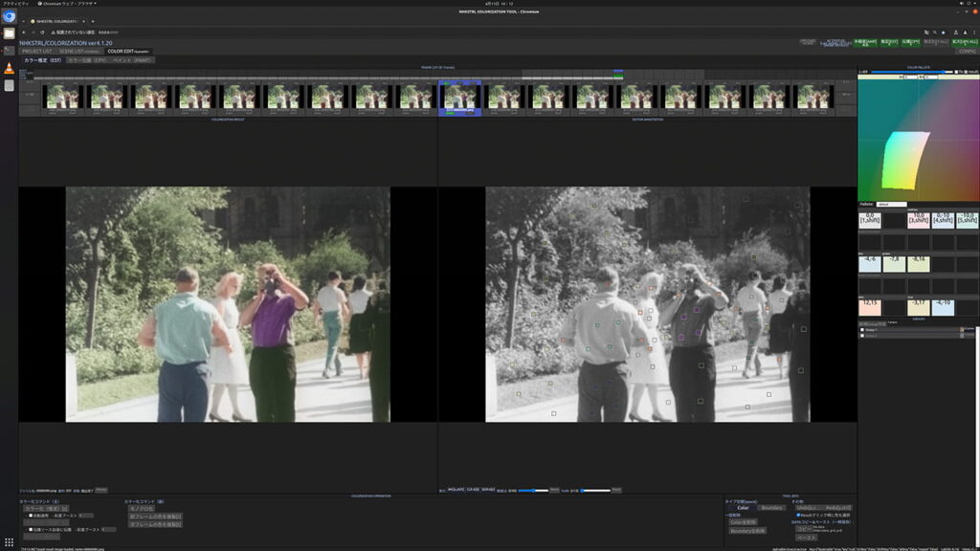
Task: Open a new browser tab with plus icon
Action: tap(93, 21)
